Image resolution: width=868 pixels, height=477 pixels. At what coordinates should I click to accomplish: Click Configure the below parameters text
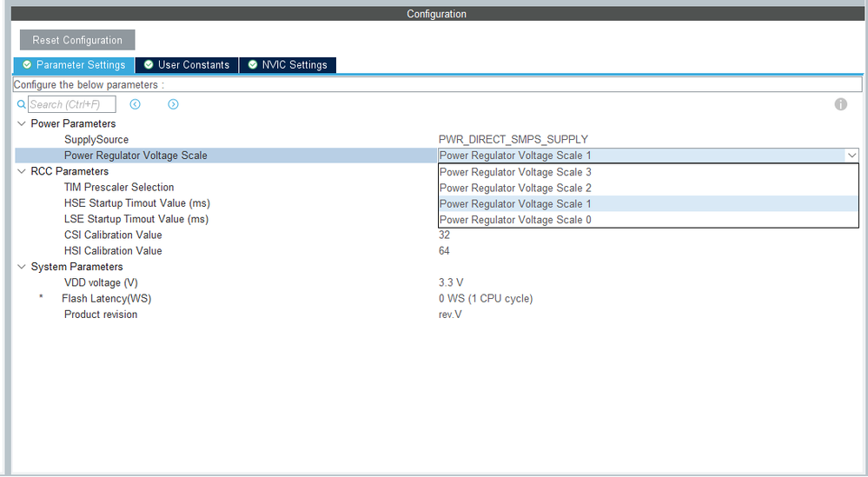pyautogui.click(x=89, y=84)
